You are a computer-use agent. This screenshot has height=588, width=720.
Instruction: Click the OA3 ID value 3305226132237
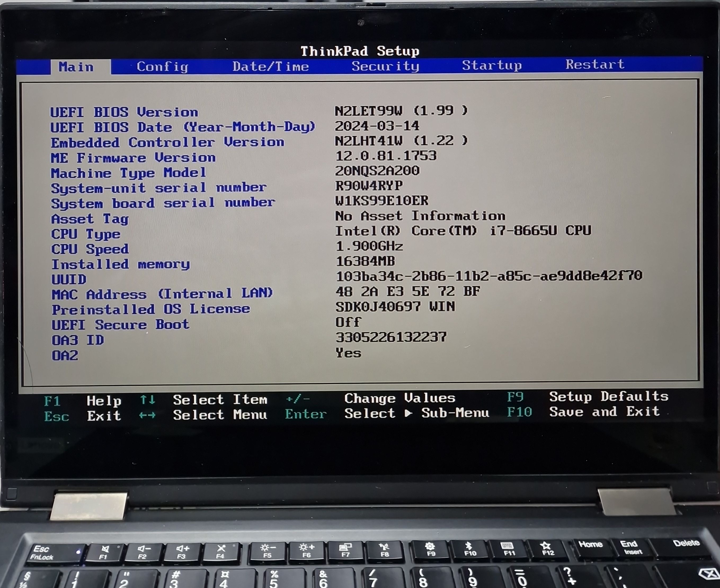point(391,337)
